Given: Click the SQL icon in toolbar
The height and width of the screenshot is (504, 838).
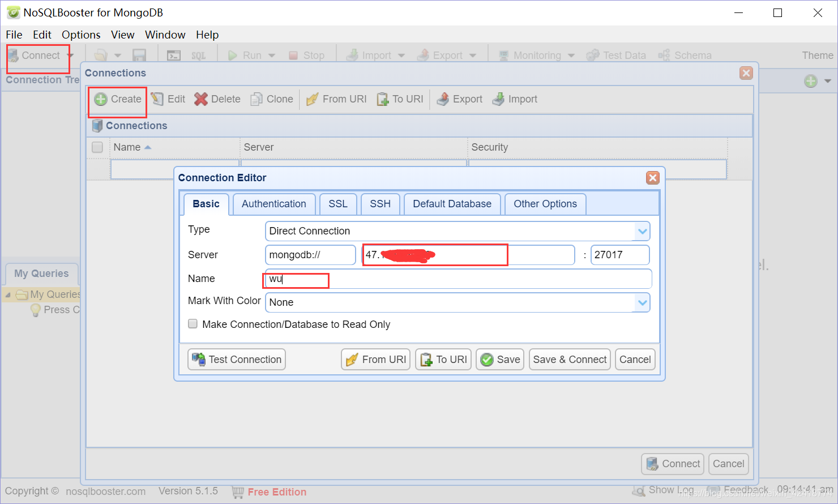Looking at the screenshot, I should [x=198, y=55].
